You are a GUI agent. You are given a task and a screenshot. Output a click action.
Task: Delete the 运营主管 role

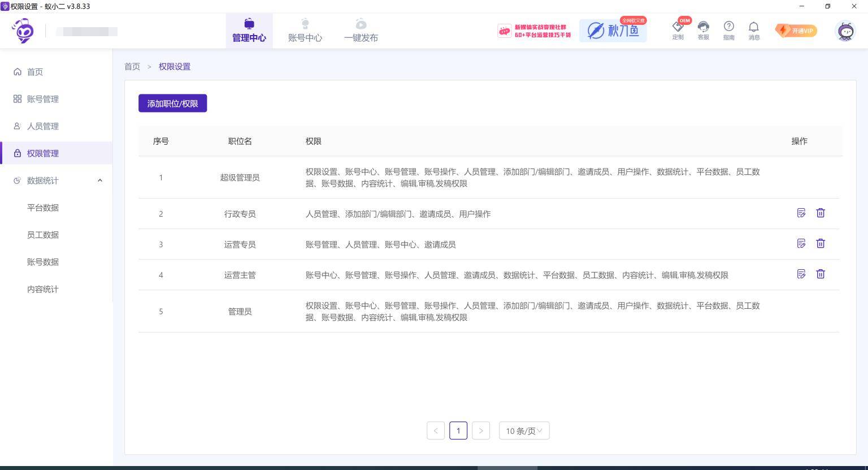pos(821,274)
